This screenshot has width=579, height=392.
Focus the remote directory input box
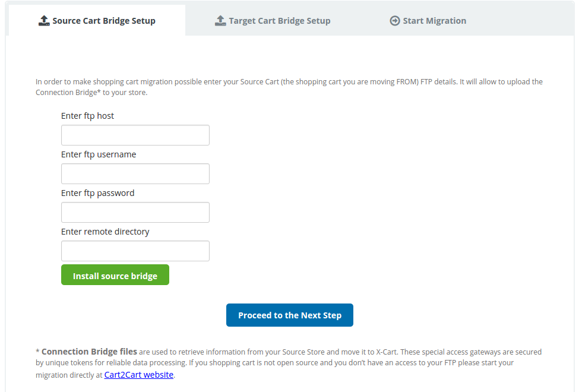[135, 251]
